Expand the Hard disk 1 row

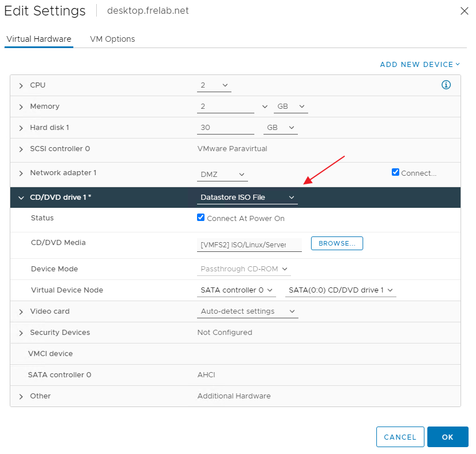pyautogui.click(x=21, y=128)
